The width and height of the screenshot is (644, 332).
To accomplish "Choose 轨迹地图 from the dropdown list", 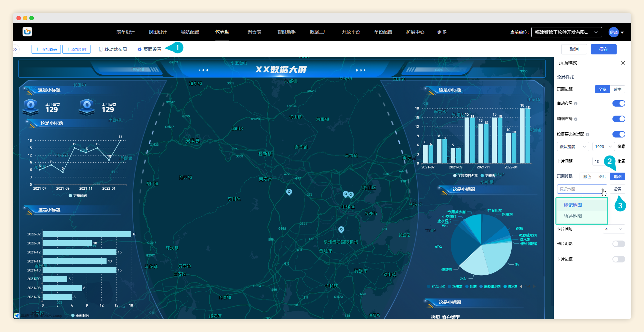I will tap(573, 216).
